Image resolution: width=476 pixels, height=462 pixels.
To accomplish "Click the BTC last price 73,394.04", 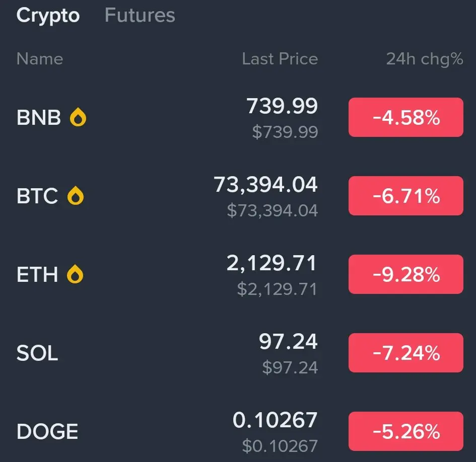I will click(265, 185).
